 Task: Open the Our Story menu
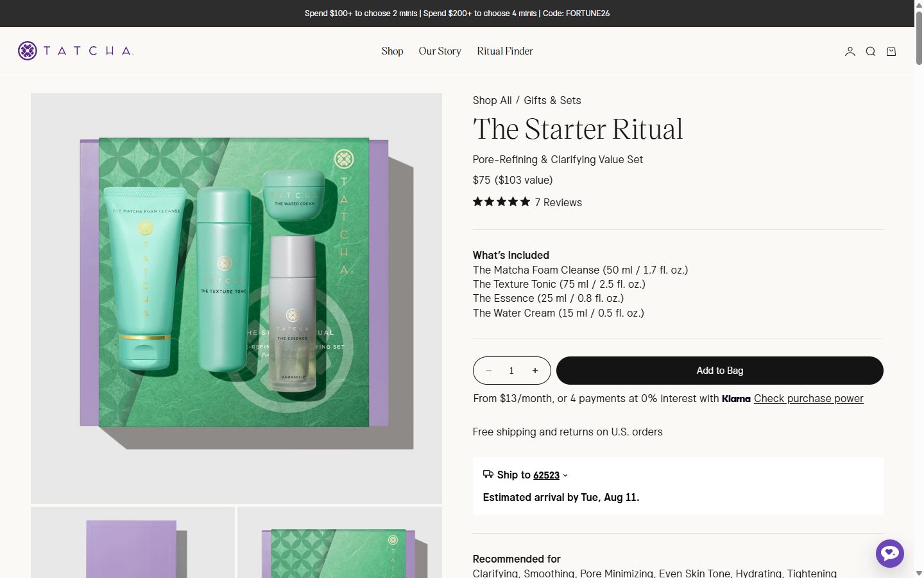(x=440, y=51)
